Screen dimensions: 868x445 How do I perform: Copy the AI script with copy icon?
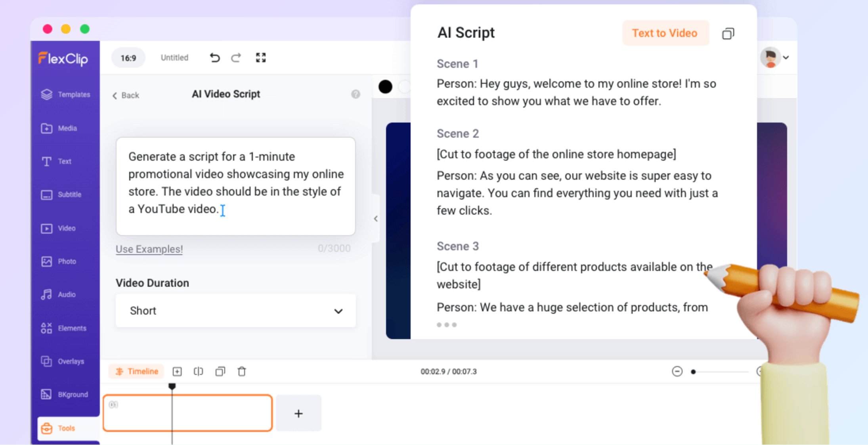[x=728, y=34]
